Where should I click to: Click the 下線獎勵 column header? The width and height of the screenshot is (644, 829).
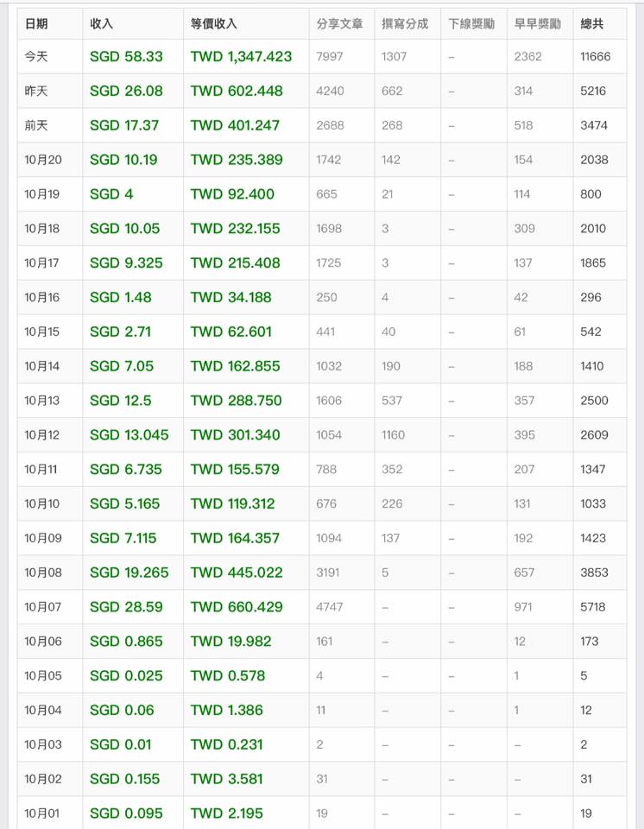point(471,23)
